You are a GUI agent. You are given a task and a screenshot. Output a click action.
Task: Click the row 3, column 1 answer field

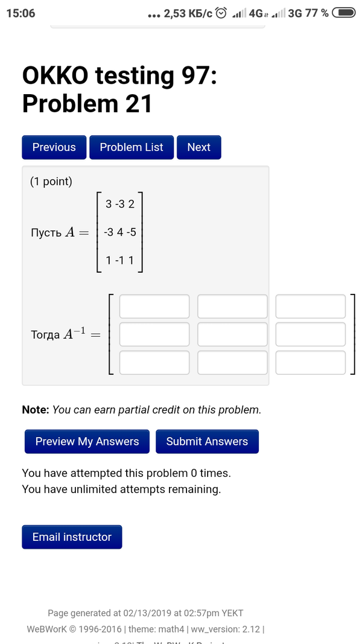click(x=154, y=362)
